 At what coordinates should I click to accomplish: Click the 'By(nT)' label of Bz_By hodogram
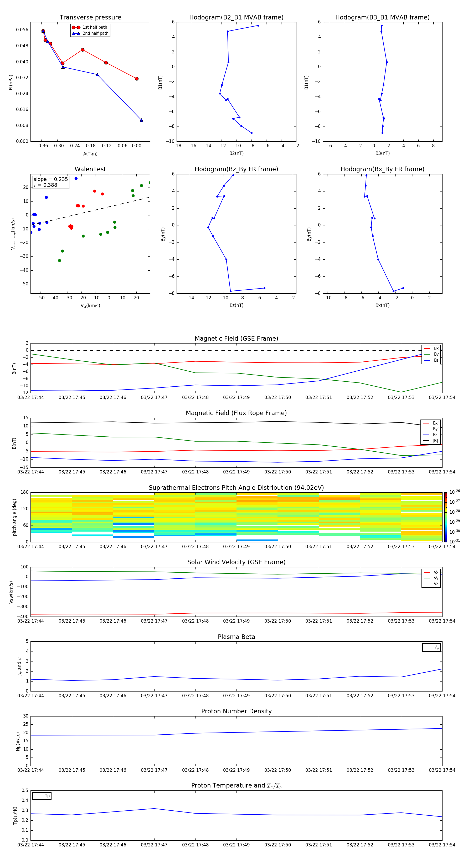click(163, 234)
